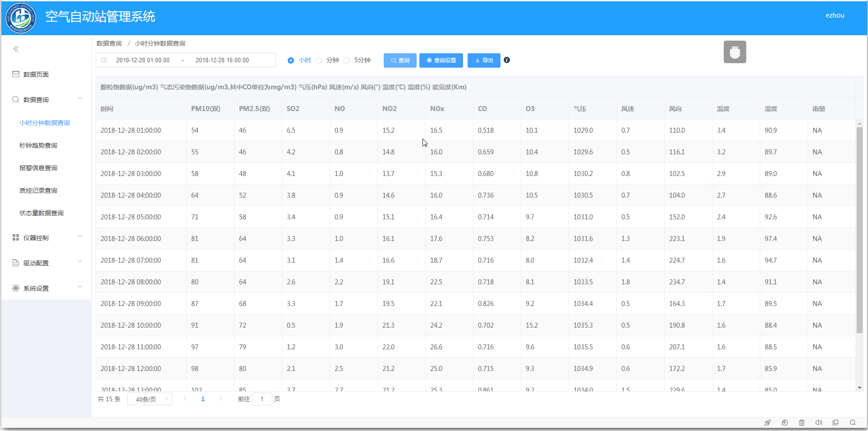Click the gray floating device icon at top right
Screen dimensions: 868x431
pyautogui.click(x=735, y=52)
